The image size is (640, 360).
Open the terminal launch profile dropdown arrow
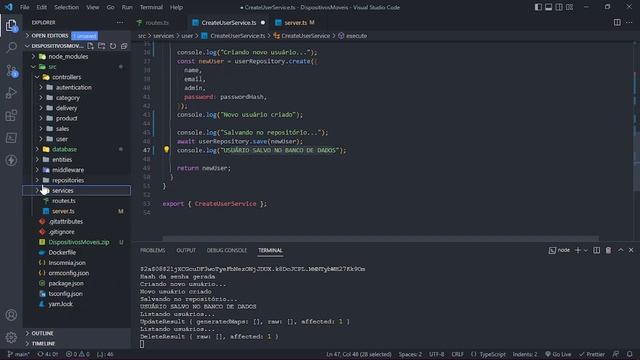pyautogui.click(x=586, y=250)
